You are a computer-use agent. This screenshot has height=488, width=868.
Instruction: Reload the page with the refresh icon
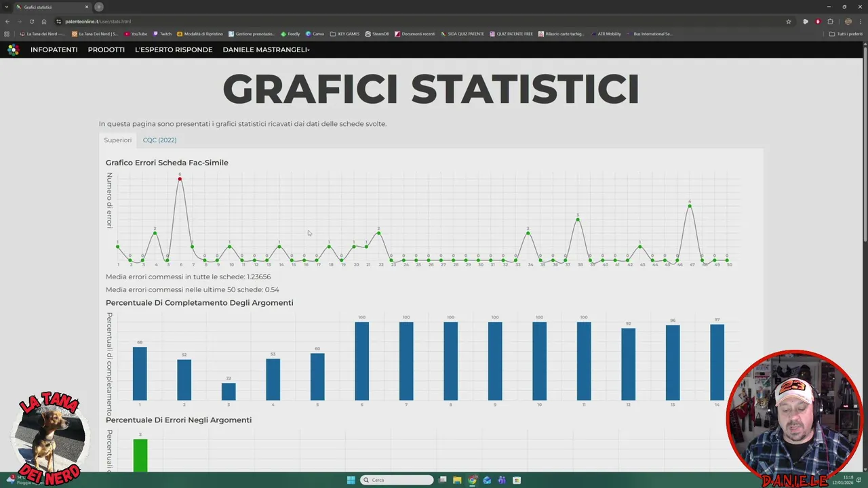pyautogui.click(x=31, y=22)
